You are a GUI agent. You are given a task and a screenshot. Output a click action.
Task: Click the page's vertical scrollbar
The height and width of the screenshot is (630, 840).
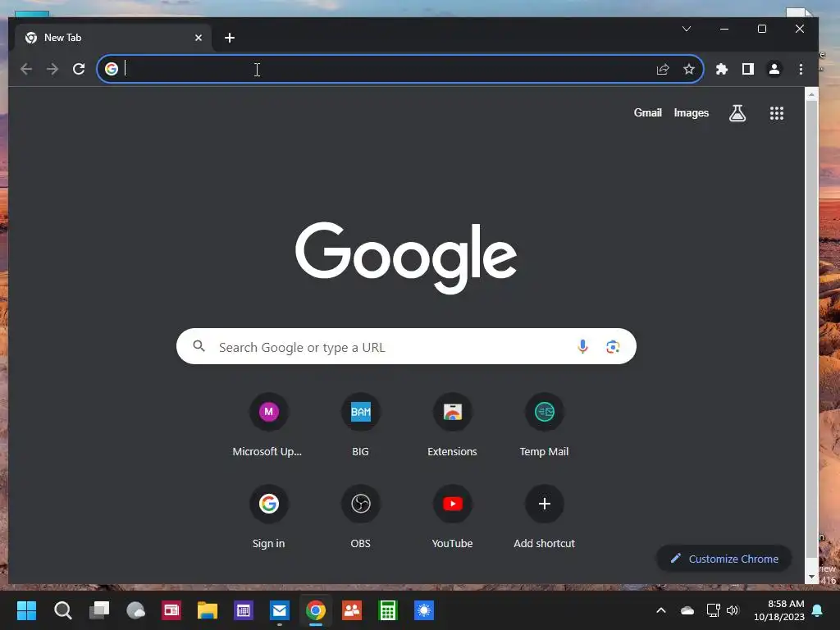(811, 330)
